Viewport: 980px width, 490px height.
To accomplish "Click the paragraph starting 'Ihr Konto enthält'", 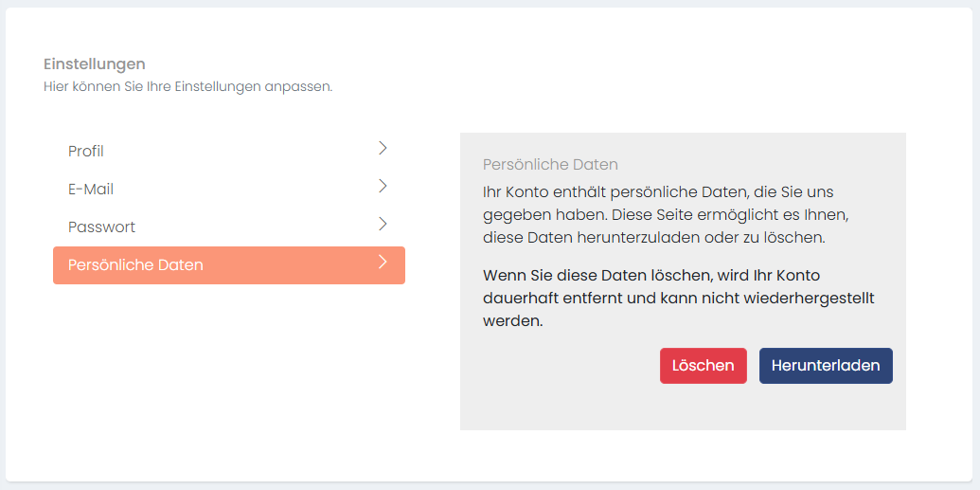I will (x=658, y=214).
